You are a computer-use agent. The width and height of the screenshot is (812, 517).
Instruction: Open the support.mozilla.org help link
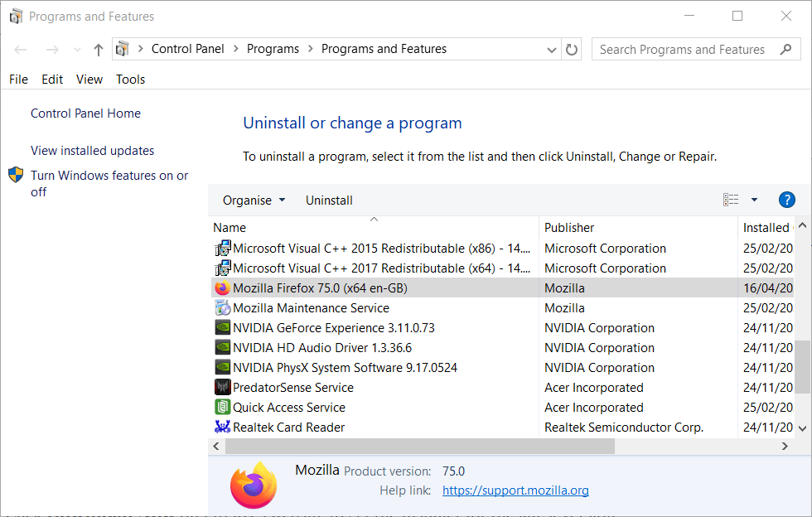515,490
